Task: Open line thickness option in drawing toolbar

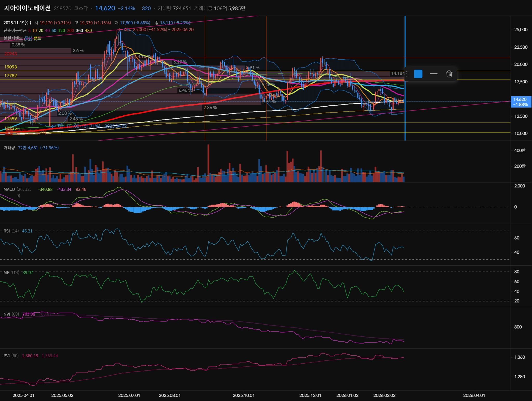Action: click(x=434, y=74)
